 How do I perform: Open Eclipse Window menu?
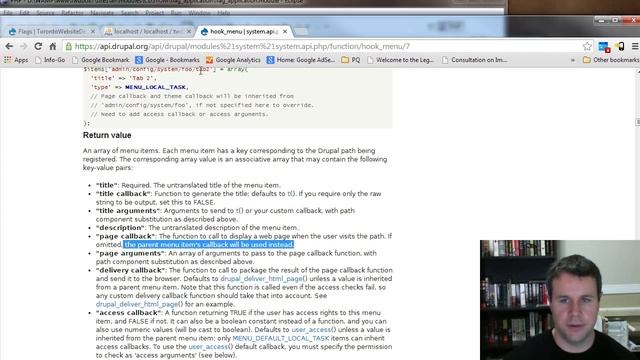coord(200,13)
